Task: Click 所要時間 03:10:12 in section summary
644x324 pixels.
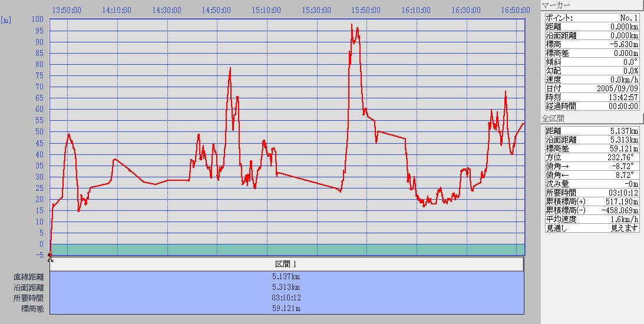Action: point(286,297)
